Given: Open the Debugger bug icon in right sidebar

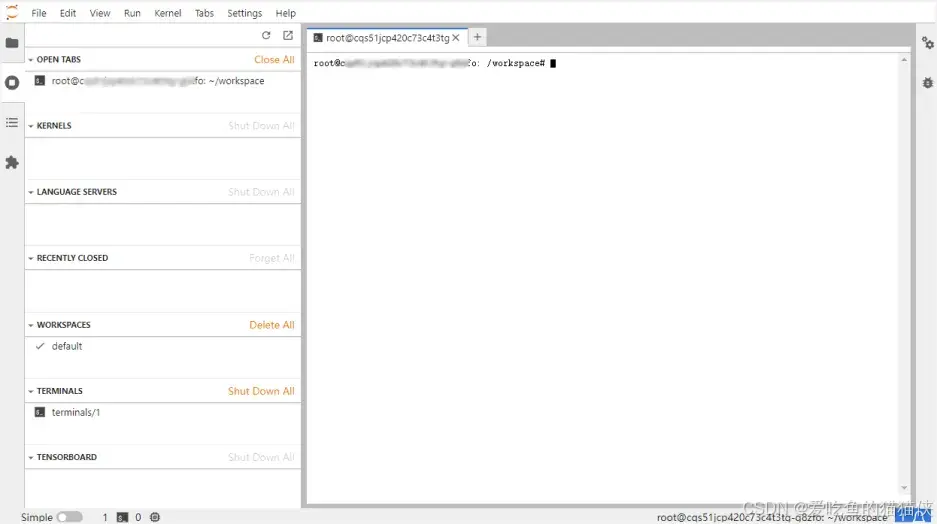Looking at the screenshot, I should coord(927,82).
